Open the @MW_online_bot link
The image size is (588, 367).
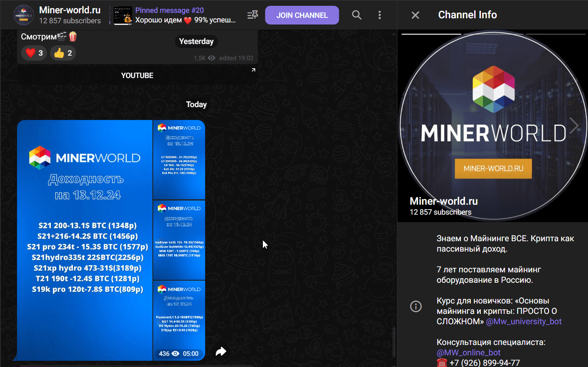coord(468,353)
